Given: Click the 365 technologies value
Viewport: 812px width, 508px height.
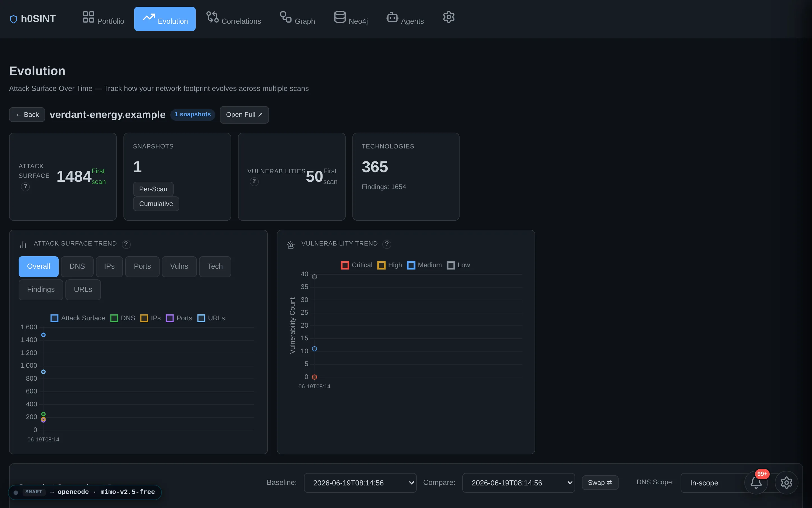Looking at the screenshot, I should pyautogui.click(x=375, y=167).
